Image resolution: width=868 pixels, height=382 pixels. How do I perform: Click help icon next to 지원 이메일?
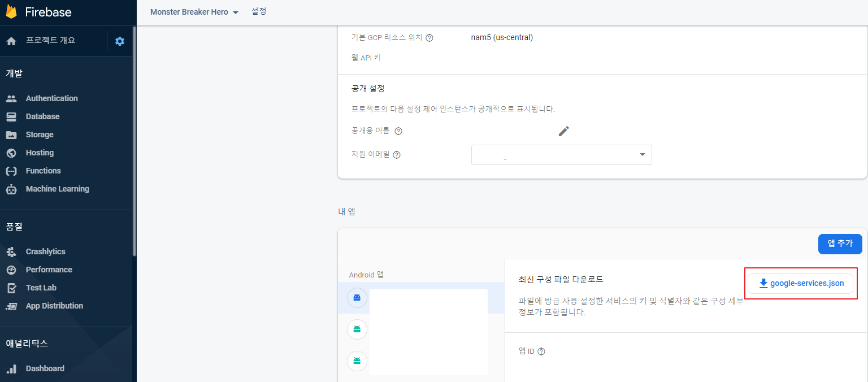coord(397,155)
